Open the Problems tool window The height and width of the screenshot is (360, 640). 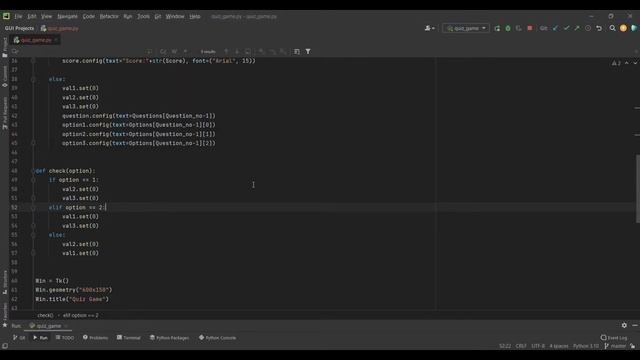coord(96,338)
